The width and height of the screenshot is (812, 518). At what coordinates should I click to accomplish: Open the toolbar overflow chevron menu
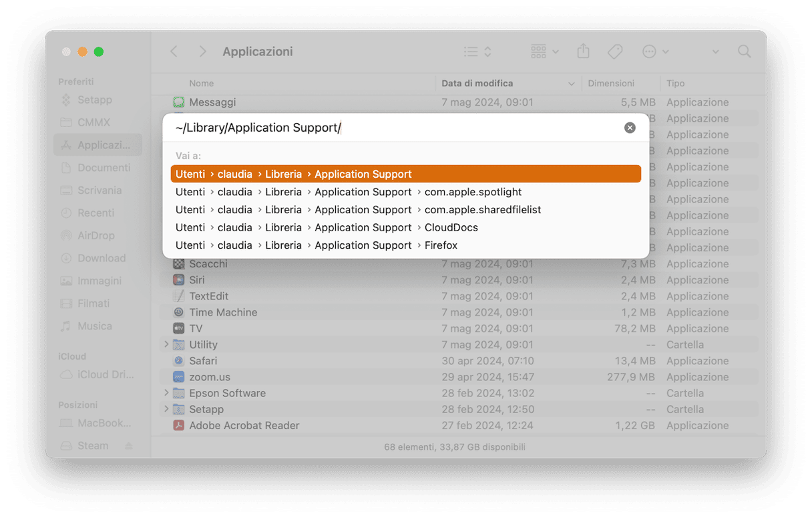(715, 51)
